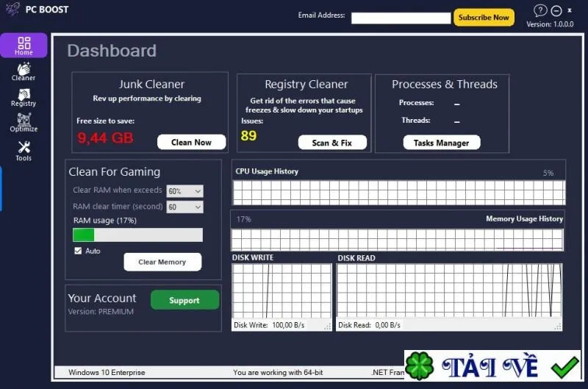
Task: Click the green Support button
Action: click(184, 300)
